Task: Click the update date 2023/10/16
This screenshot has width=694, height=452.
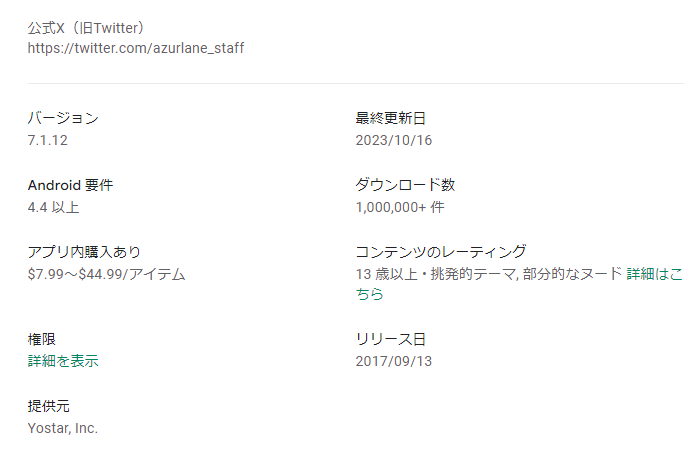Action: pos(394,140)
